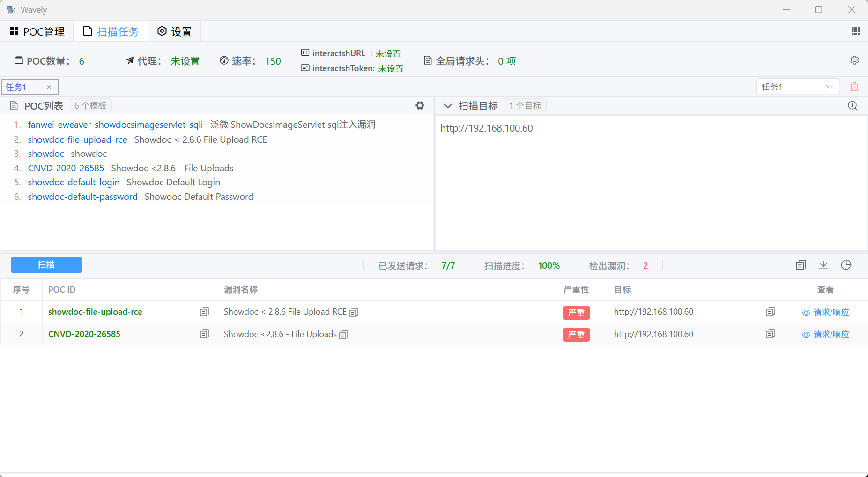Open showdoc-default-login POC link

pos(74,182)
